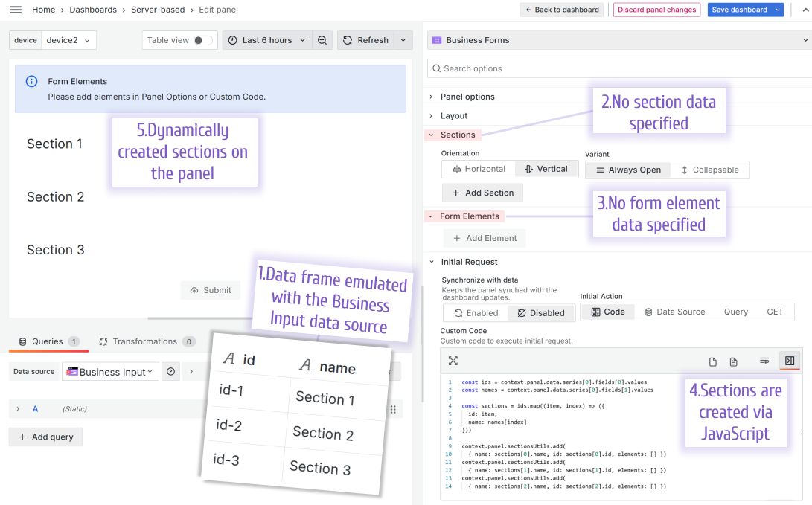This screenshot has width=812, height=505.
Task: Click the document-with-text icon above custom code
Action: pos(733,361)
